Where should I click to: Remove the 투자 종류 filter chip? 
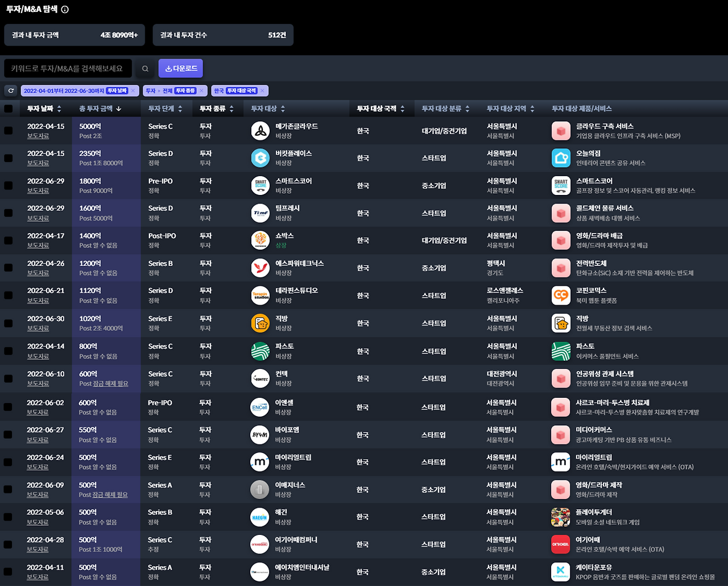click(201, 91)
